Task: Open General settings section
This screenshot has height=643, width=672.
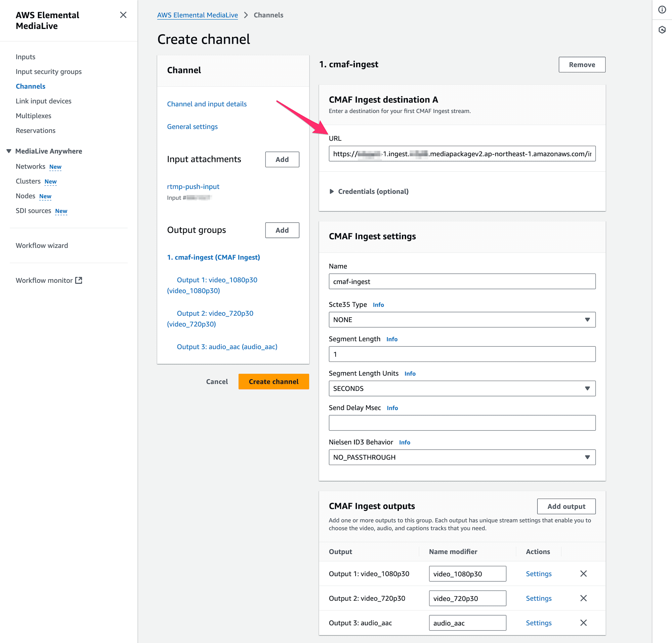Action: pyautogui.click(x=192, y=126)
